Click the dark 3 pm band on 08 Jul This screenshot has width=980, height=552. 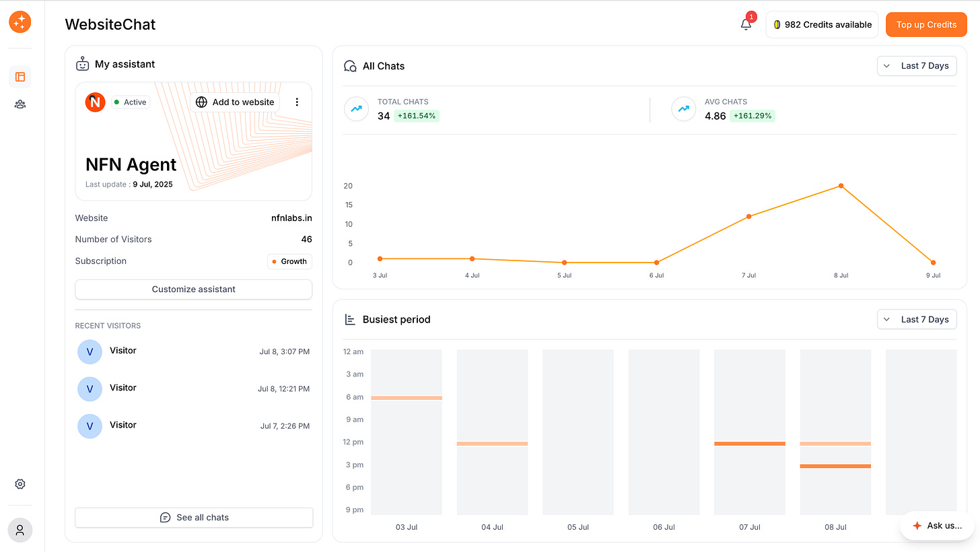pos(835,466)
